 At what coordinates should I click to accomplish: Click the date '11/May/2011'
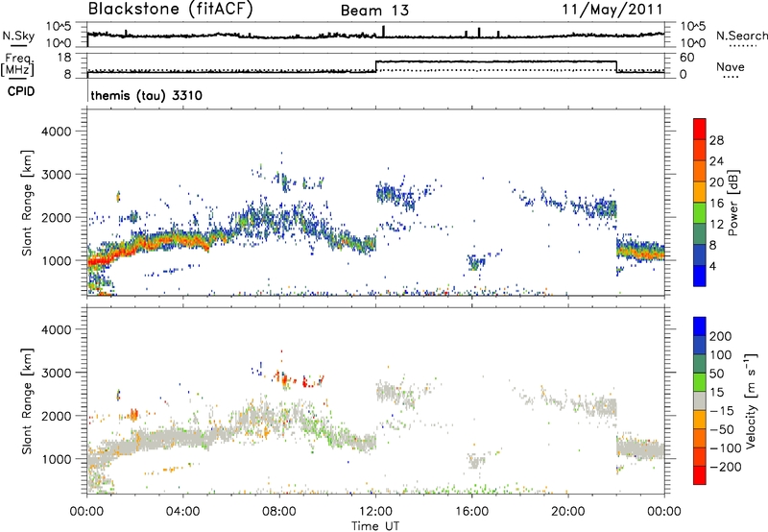coord(612,9)
